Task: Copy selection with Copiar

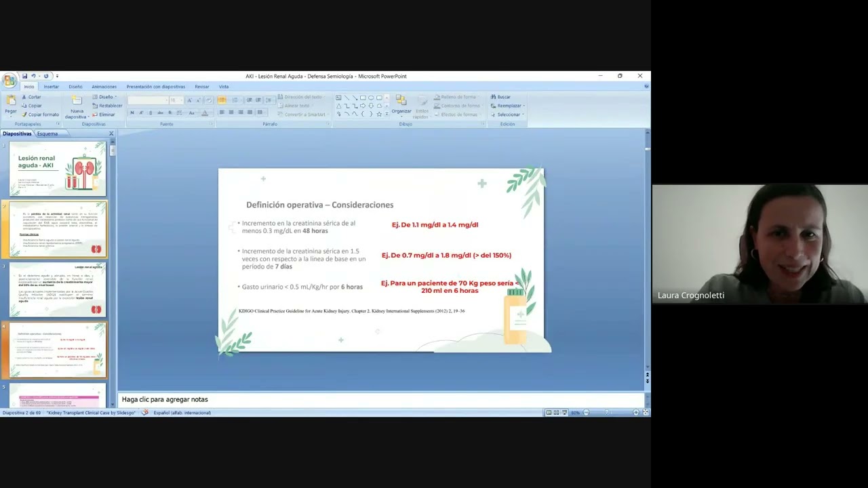Action: click(x=31, y=106)
